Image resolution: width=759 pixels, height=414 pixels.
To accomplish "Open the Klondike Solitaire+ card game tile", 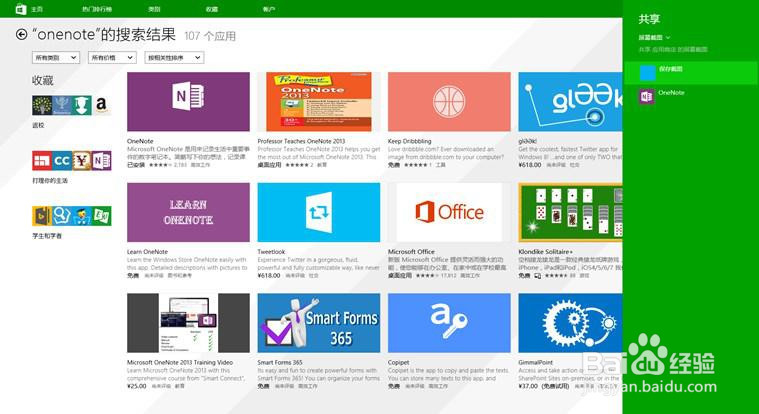I will [x=570, y=212].
